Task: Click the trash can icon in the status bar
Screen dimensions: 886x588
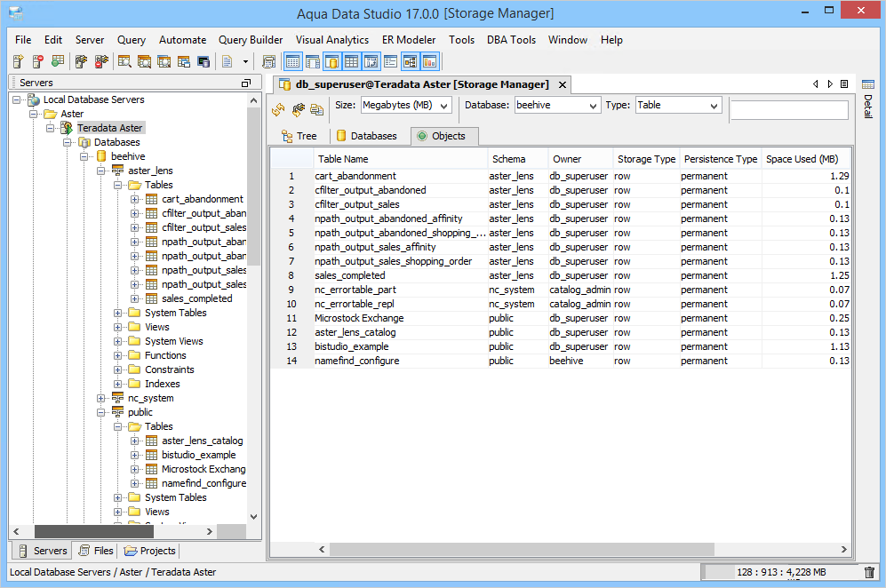Action: coord(870,572)
